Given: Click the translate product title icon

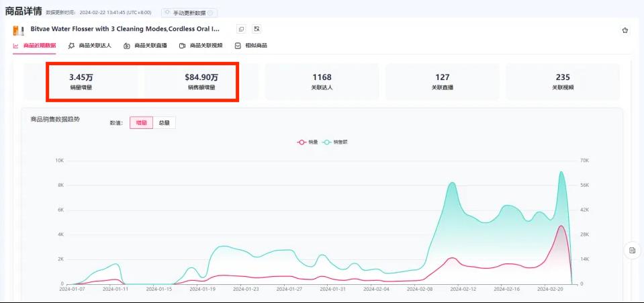Looking at the screenshot, I should [257, 30].
